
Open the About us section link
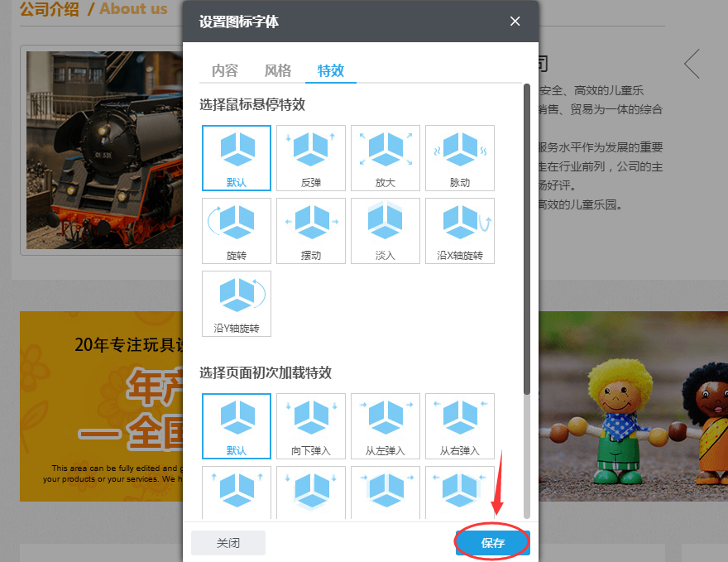coord(133,10)
